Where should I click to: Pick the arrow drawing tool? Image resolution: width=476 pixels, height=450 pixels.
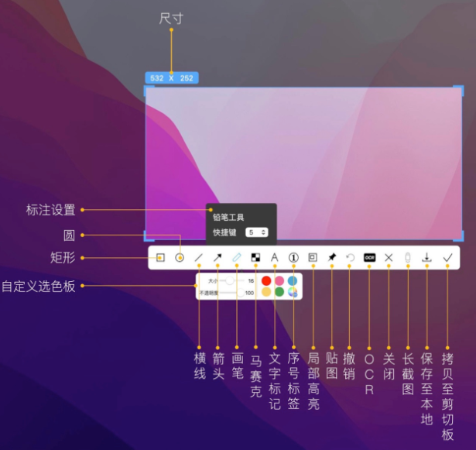pyautogui.click(x=217, y=258)
